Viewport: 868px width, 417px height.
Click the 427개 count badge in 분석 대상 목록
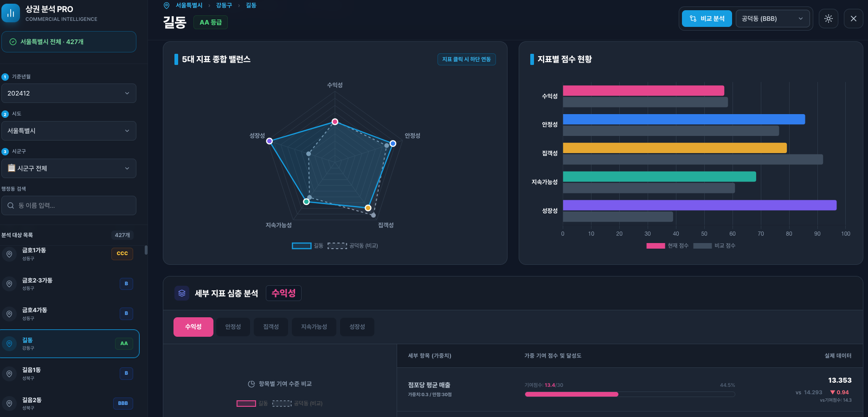(x=122, y=235)
